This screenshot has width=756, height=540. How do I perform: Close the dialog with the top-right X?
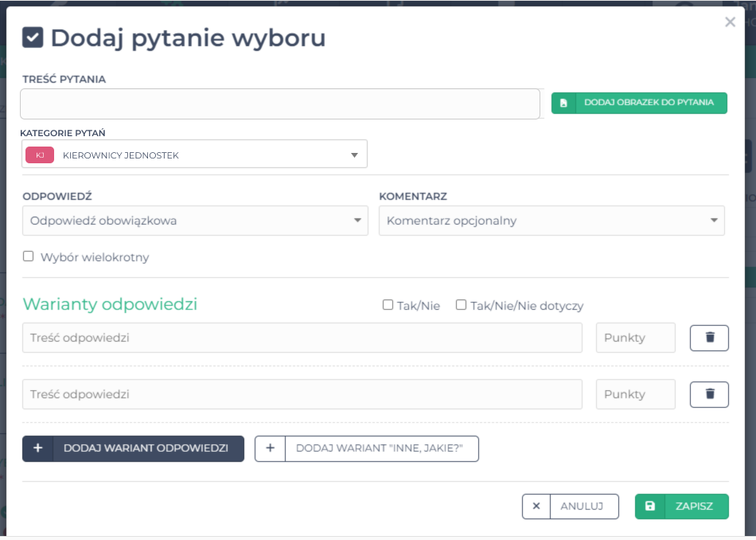(730, 22)
